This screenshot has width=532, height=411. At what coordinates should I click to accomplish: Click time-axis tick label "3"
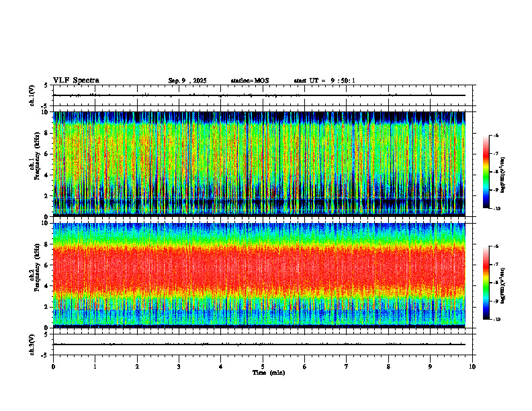click(179, 366)
